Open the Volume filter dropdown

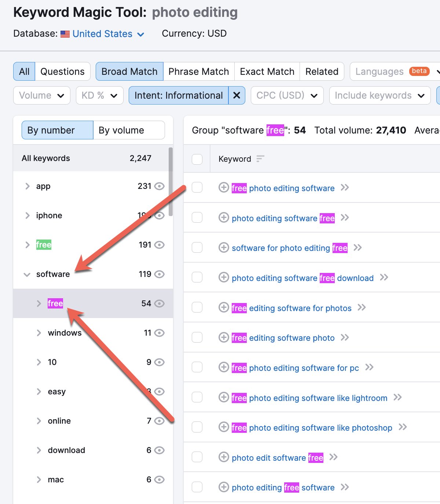point(41,95)
